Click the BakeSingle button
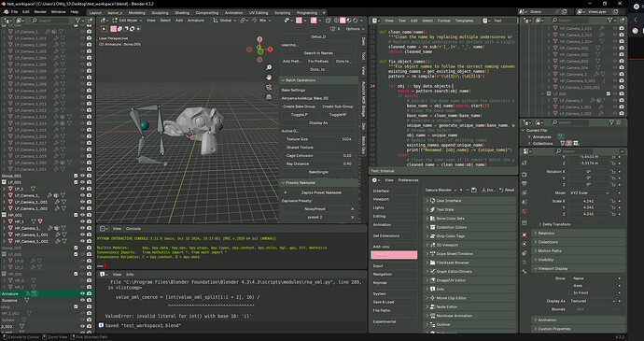 [318, 172]
